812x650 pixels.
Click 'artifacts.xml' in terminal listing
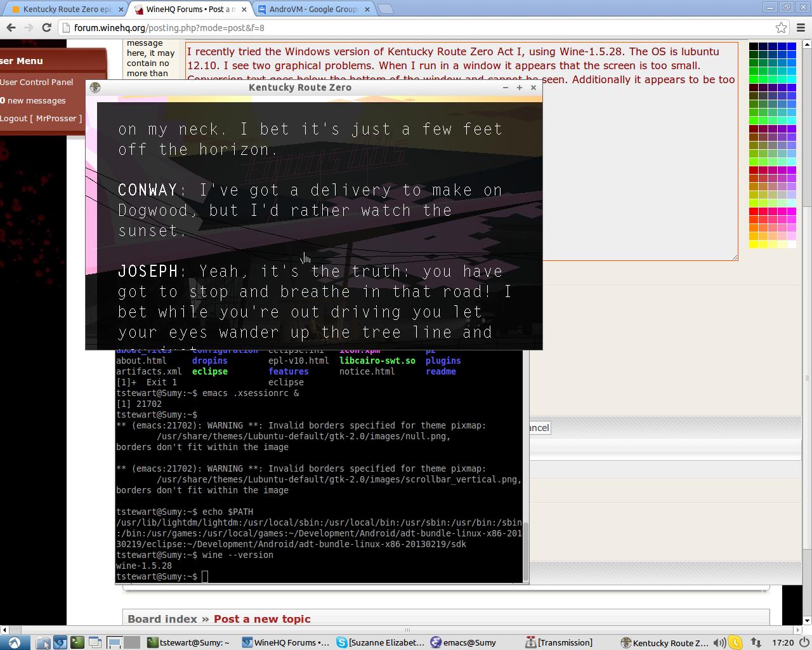[x=149, y=371]
